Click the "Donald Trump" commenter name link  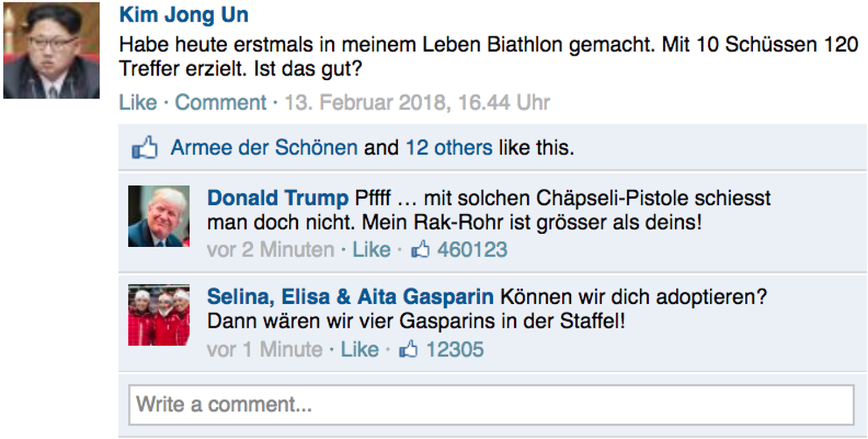(277, 198)
